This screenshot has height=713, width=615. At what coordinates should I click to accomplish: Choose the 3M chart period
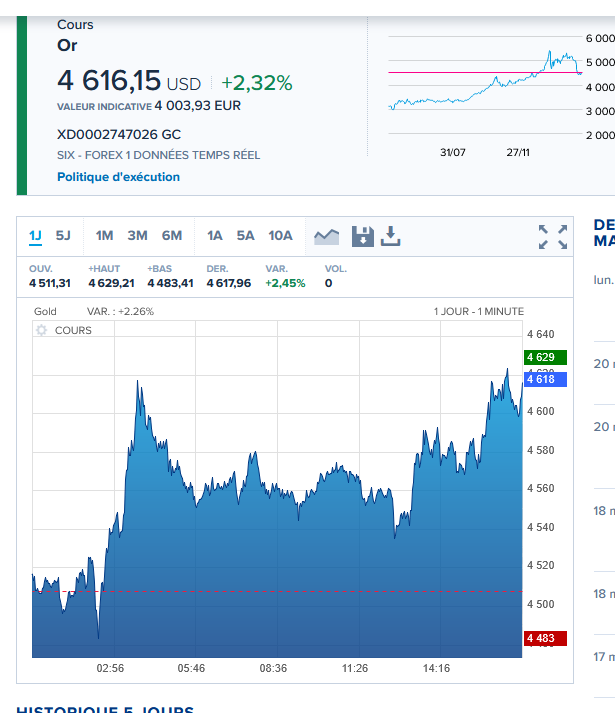pos(137,236)
